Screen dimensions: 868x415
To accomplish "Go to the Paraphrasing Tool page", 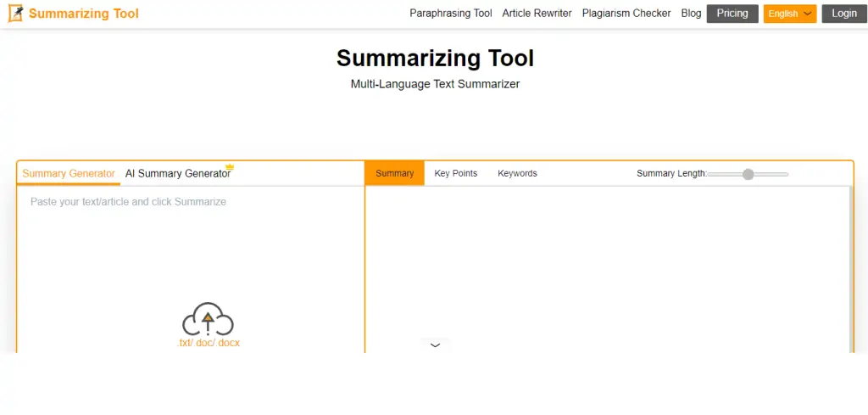I will tap(450, 14).
